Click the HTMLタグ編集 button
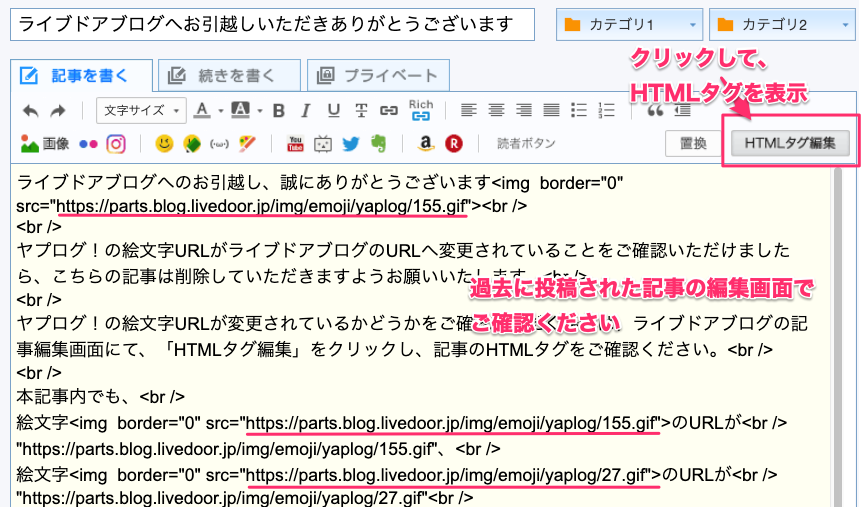Screen dimensions: 861x507 coord(790,143)
